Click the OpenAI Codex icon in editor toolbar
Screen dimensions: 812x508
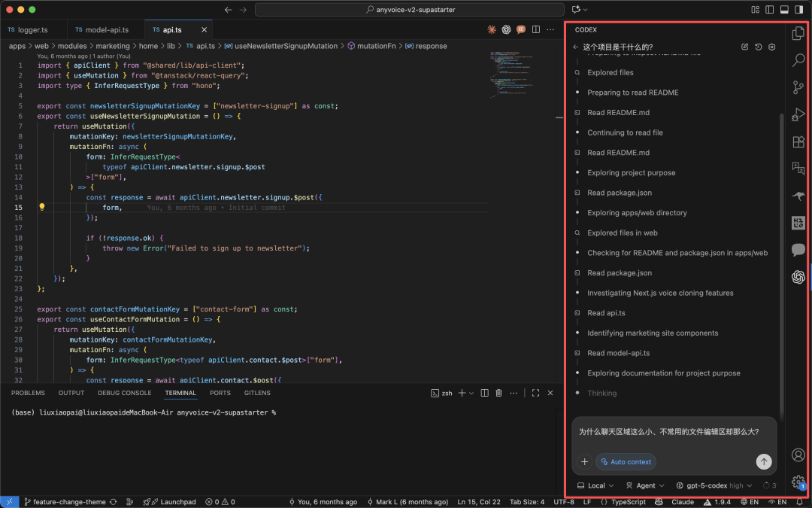tap(506, 29)
